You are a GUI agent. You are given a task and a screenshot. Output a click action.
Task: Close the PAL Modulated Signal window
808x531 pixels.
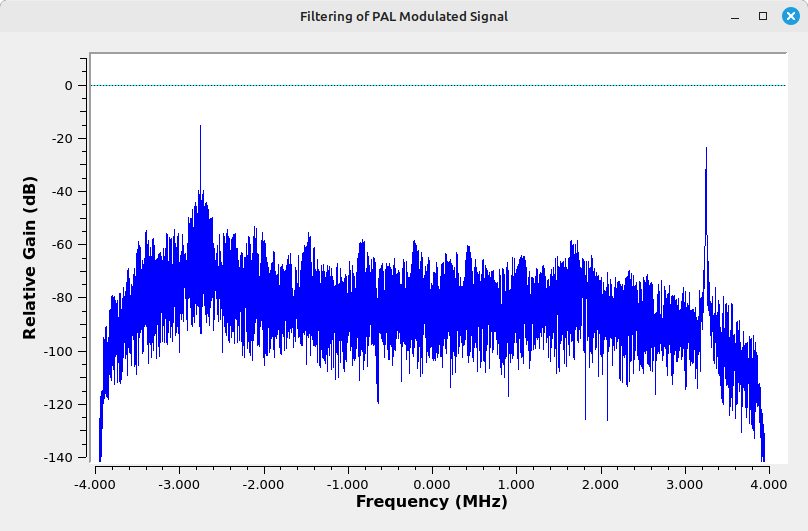tap(789, 17)
